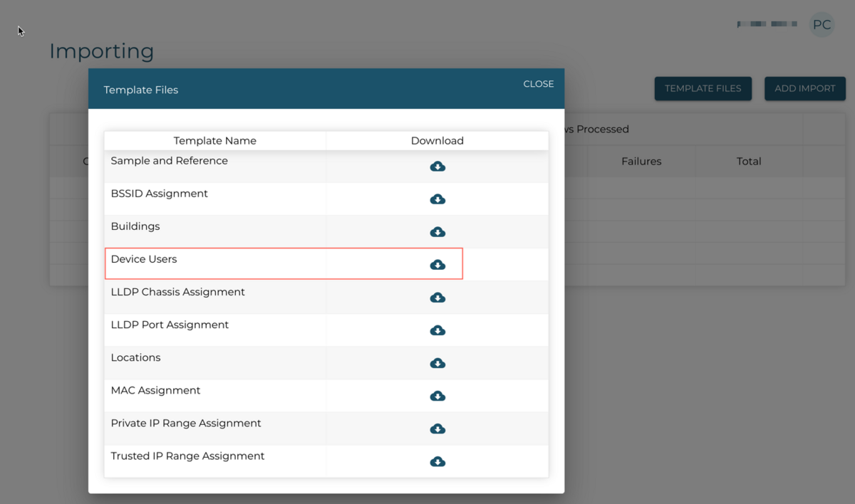Viewport: 855px width, 504px height.
Task: Open the PC user avatar menu
Action: point(822,25)
